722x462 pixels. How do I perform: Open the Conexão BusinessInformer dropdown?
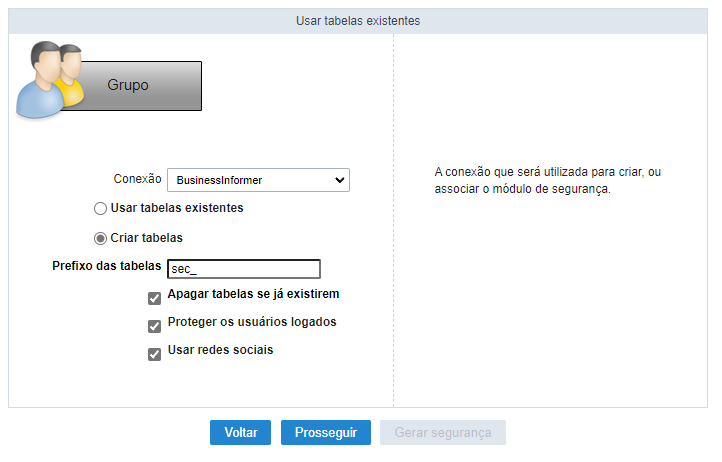pos(258,180)
